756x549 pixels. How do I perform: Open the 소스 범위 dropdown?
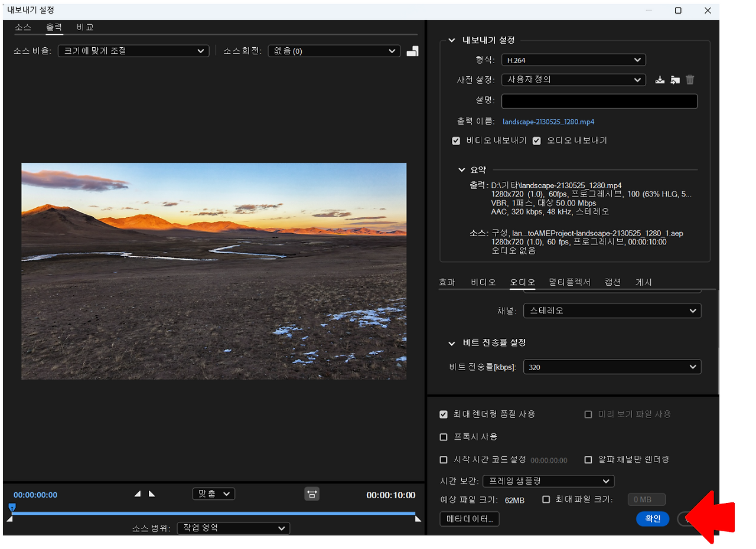tap(233, 528)
